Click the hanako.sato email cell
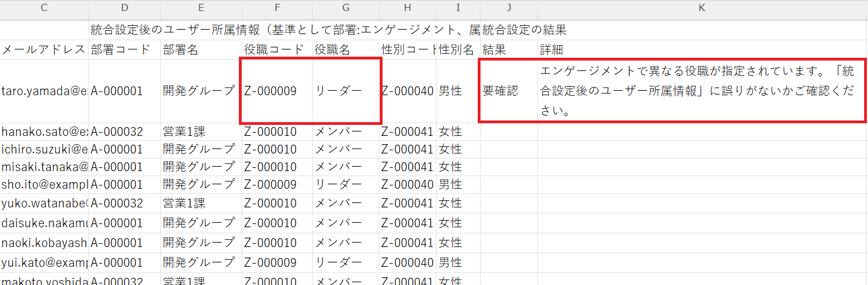Viewport: 868px width, 285px height. [x=44, y=132]
